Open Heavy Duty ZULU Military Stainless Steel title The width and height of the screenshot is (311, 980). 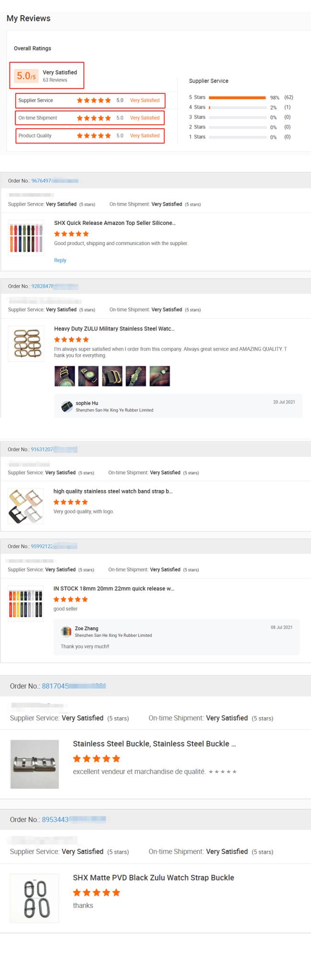(x=114, y=329)
